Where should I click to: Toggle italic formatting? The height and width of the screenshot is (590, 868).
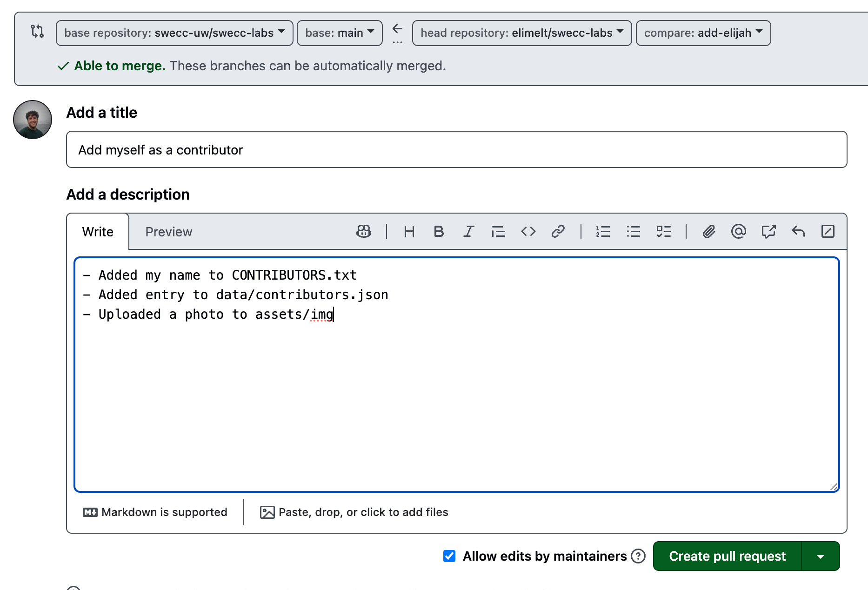point(468,231)
